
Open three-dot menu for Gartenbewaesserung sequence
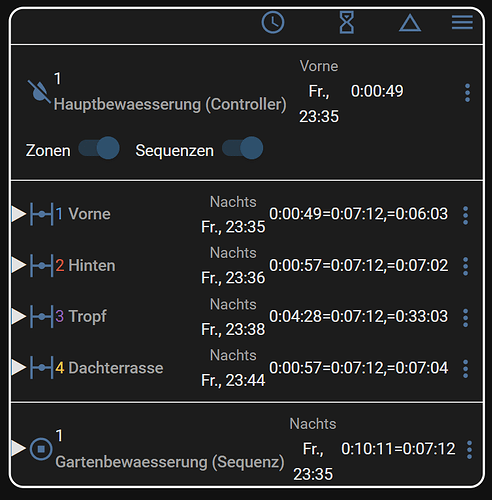[x=469, y=450]
